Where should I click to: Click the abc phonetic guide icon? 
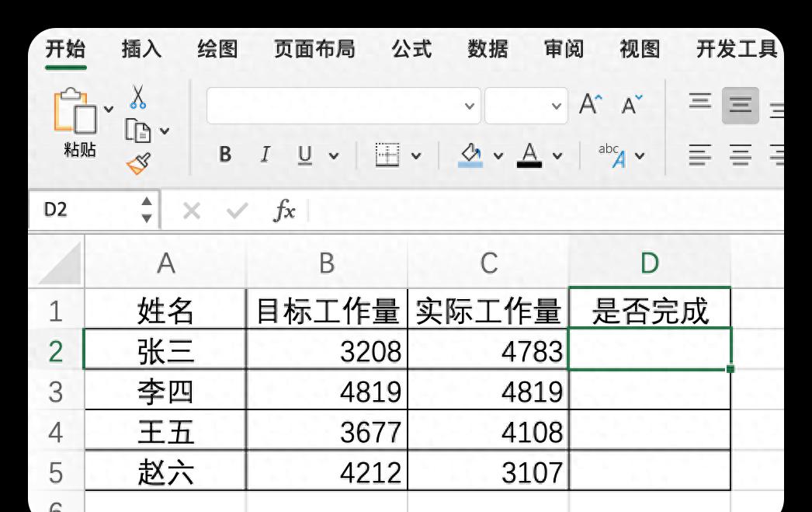(612, 155)
